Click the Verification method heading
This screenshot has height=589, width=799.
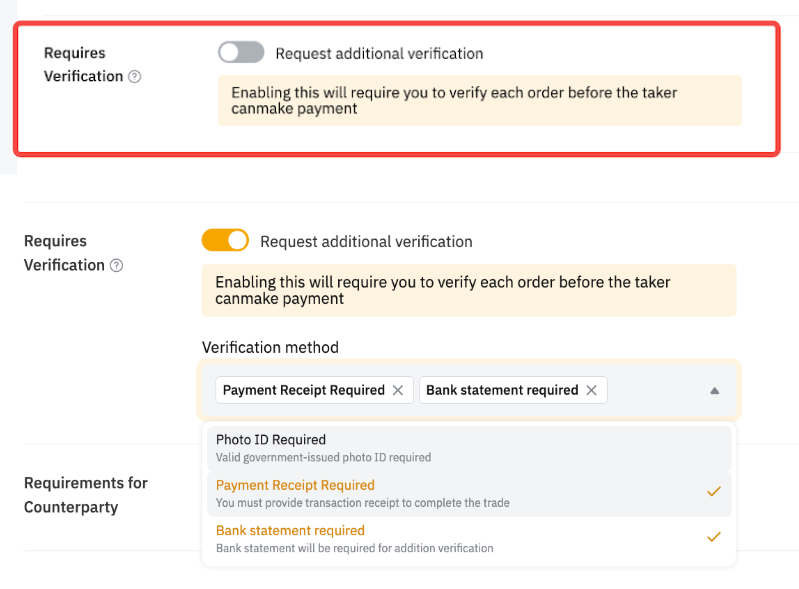point(270,348)
